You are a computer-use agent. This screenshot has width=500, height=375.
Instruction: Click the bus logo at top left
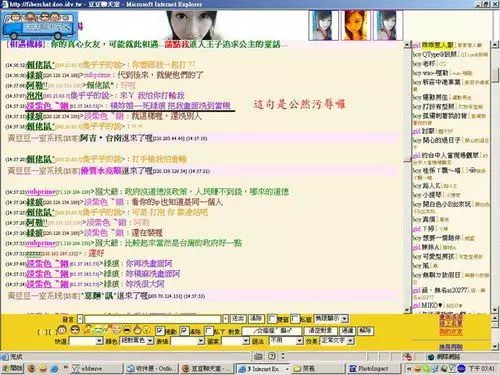[x=39, y=26]
